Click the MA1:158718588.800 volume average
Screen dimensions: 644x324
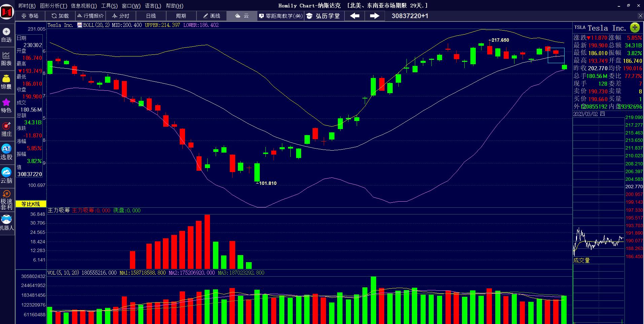(x=142, y=273)
